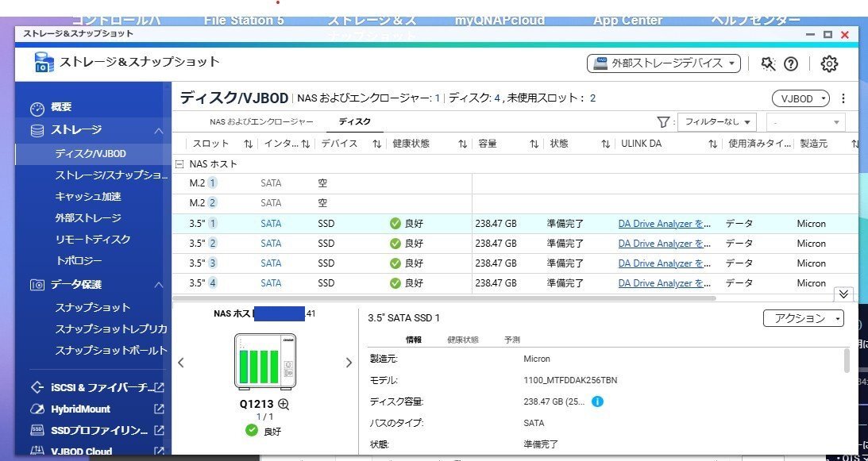Click the disk capacity info icon
This screenshot has width=868, height=461.
597,401
